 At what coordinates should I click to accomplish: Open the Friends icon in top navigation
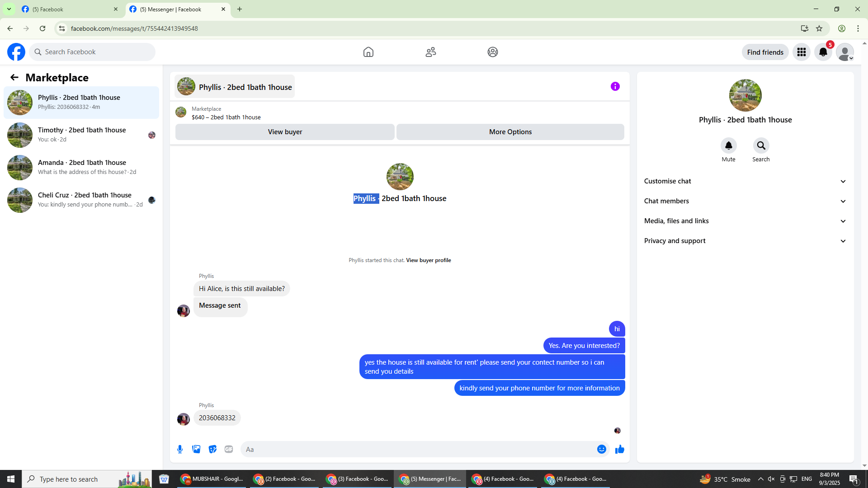431,52
